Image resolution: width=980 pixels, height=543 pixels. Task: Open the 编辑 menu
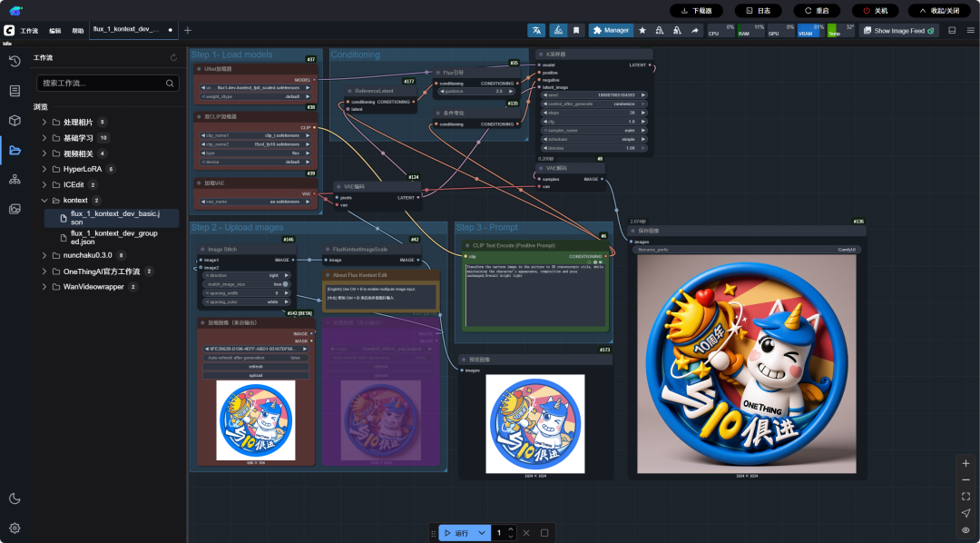coord(55,31)
